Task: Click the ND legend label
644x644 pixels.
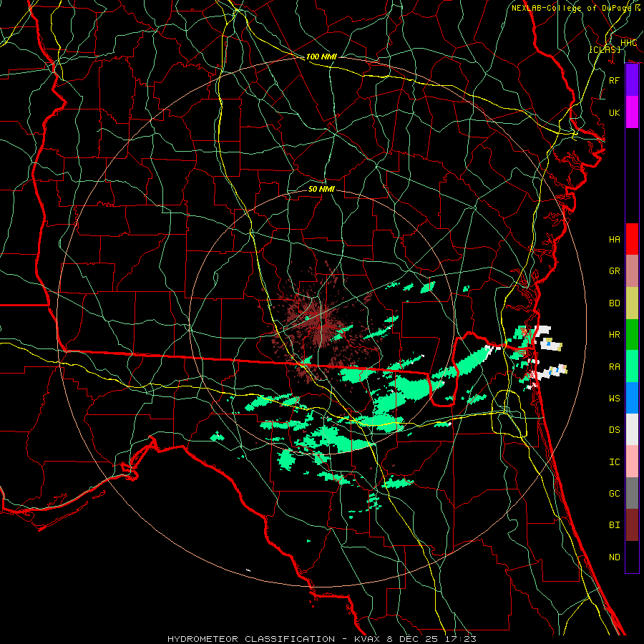Action: pyautogui.click(x=615, y=557)
